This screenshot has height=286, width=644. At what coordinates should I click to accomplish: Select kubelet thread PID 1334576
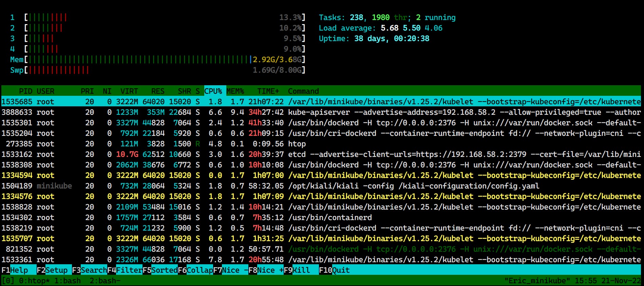[x=321, y=196]
